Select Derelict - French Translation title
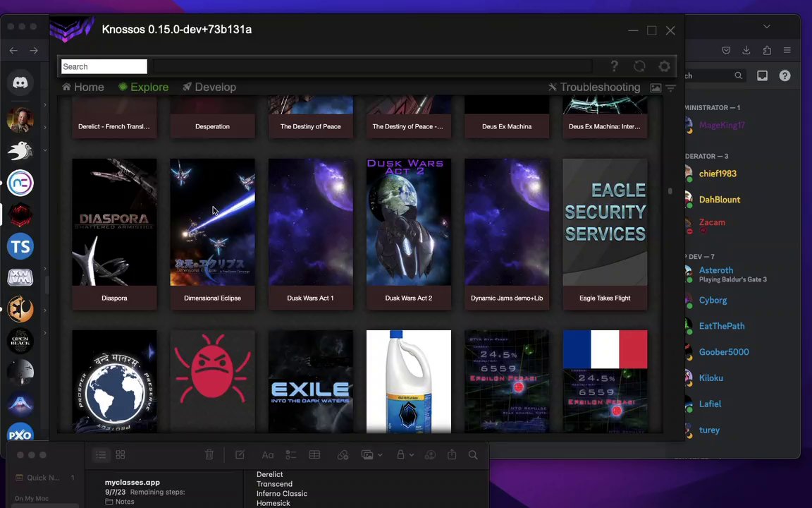 tap(114, 126)
